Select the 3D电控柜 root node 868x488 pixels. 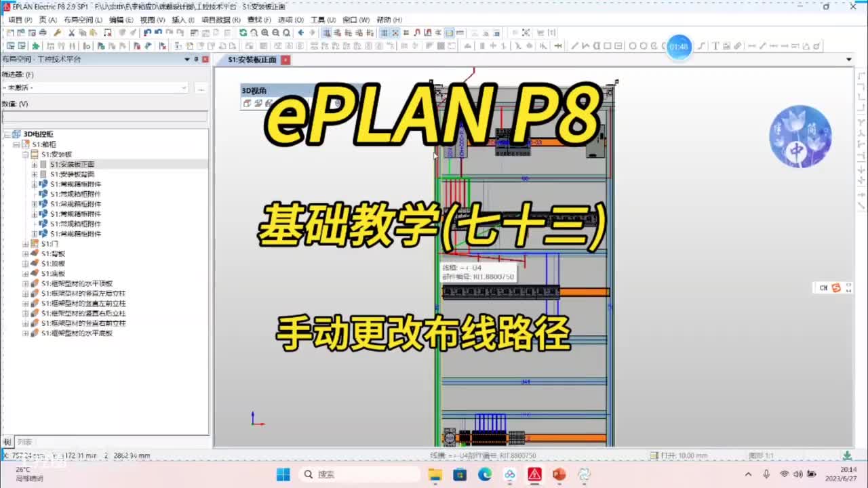[38, 134]
